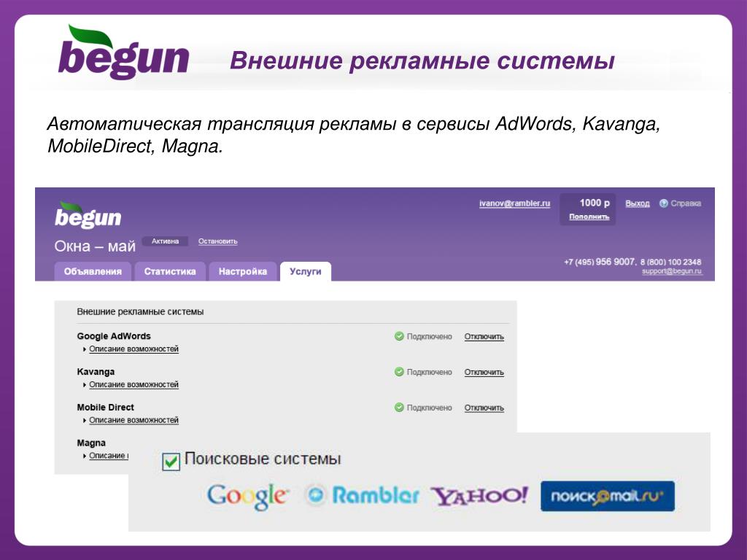The width and height of the screenshot is (747, 560).
Task: Click the Подключено status for Kavanga
Action: tap(429, 373)
